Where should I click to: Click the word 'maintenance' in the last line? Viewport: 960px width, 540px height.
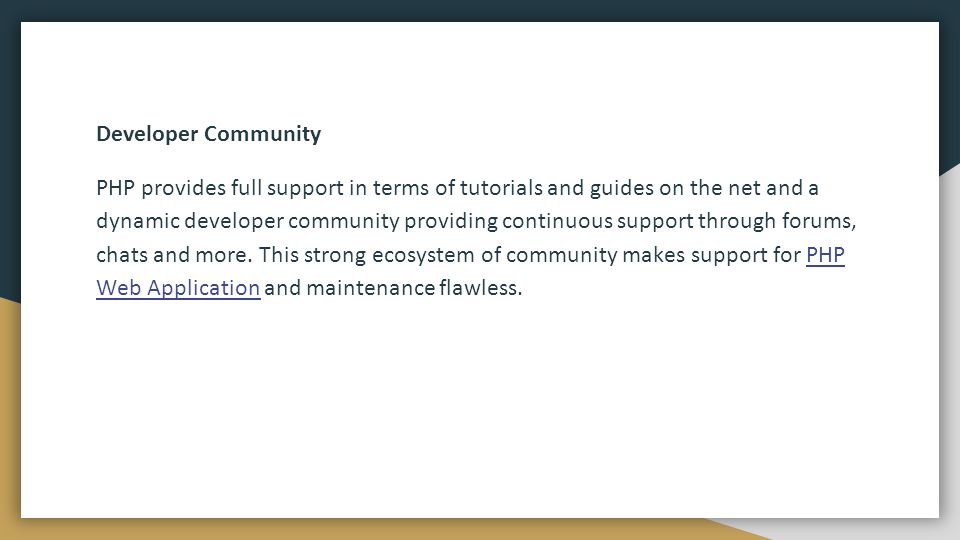pos(370,288)
